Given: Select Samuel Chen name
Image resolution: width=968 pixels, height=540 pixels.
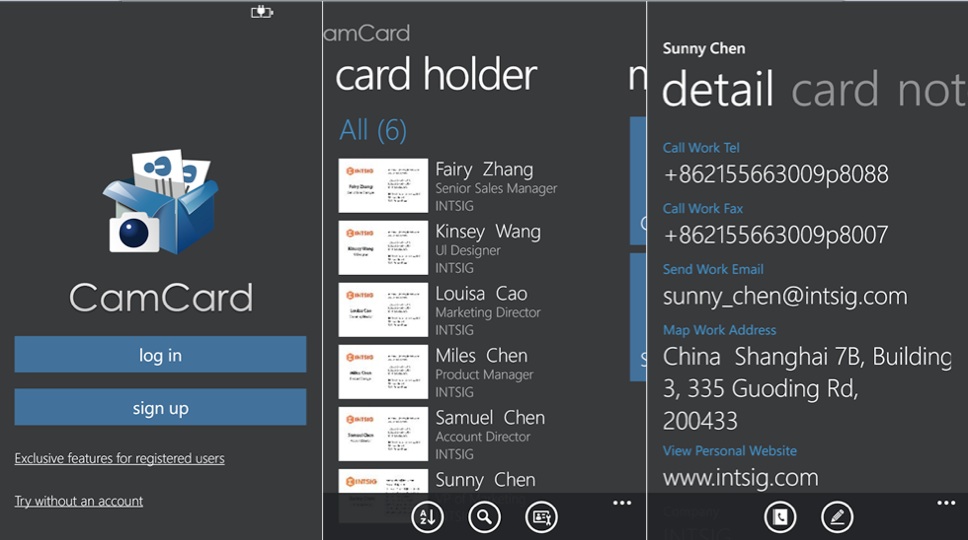Looking at the screenshot, I should 490,418.
